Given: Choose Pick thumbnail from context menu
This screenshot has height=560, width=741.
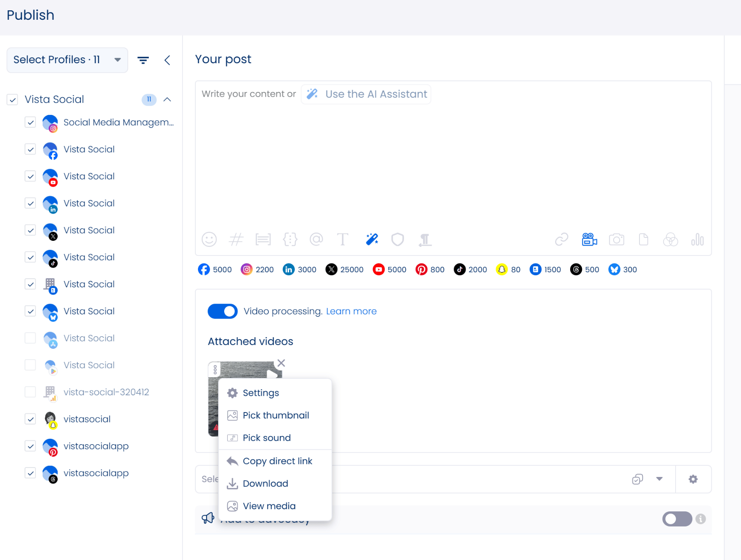Looking at the screenshot, I should click(275, 415).
